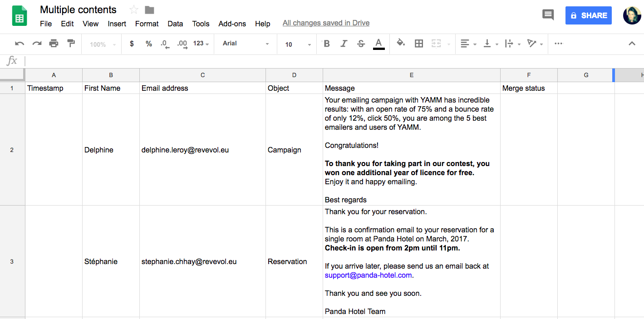Click the Merge status header cell
Screen dimensions: 644x319
tap(529, 88)
